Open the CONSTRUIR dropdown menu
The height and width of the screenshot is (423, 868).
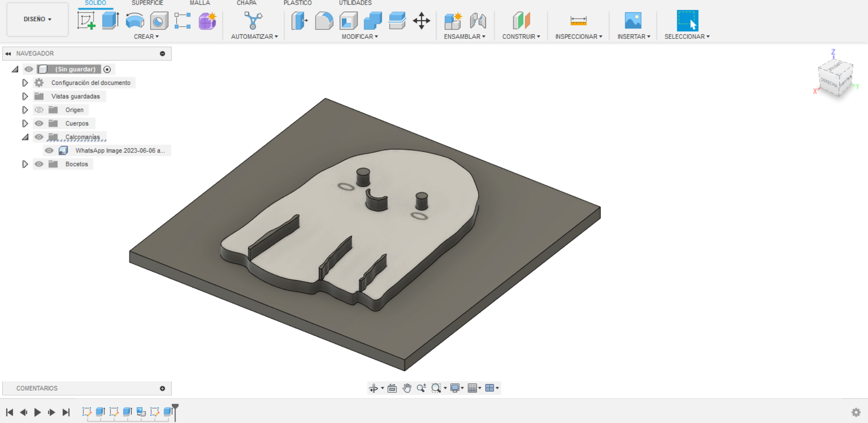click(521, 37)
